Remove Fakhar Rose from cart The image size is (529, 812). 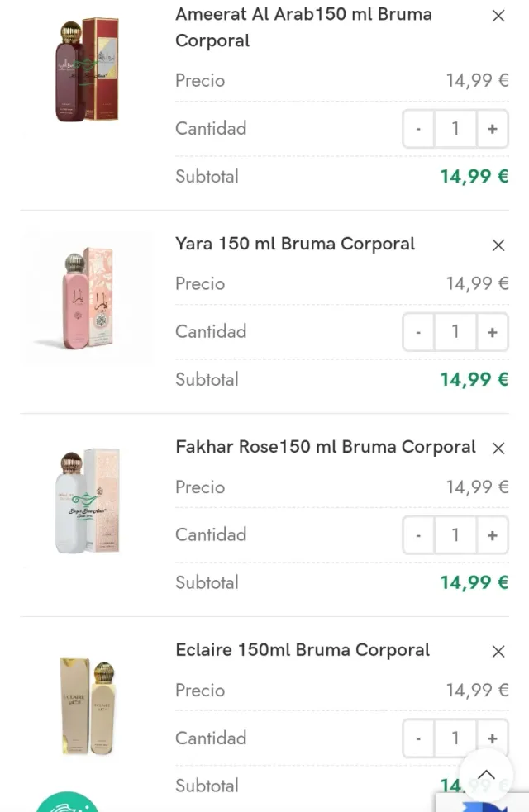pos(498,449)
